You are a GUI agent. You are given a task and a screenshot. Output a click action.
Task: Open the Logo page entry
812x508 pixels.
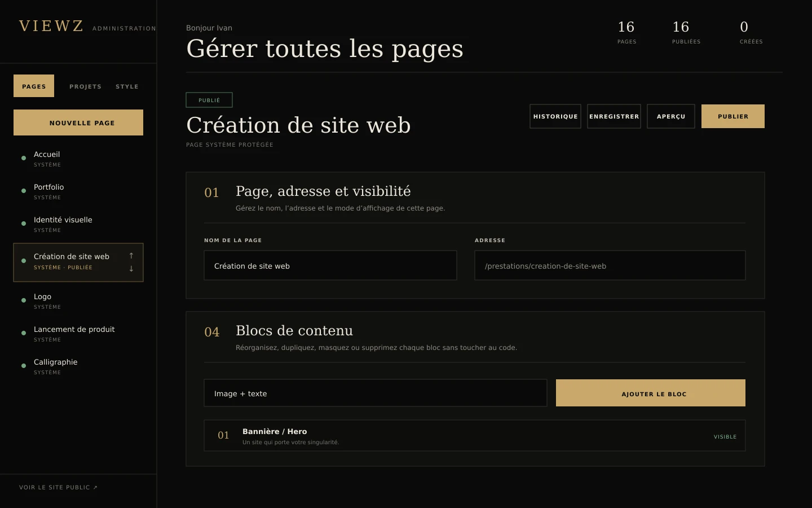78,301
